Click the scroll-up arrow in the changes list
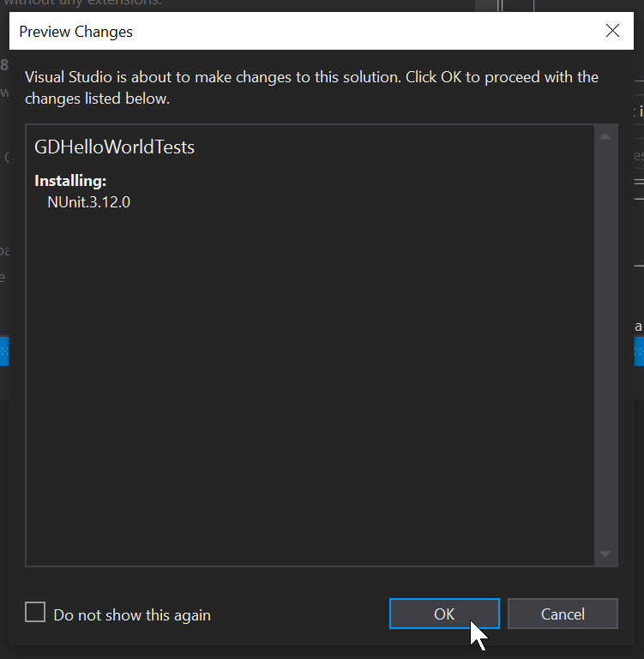The image size is (644, 659). pos(605,136)
